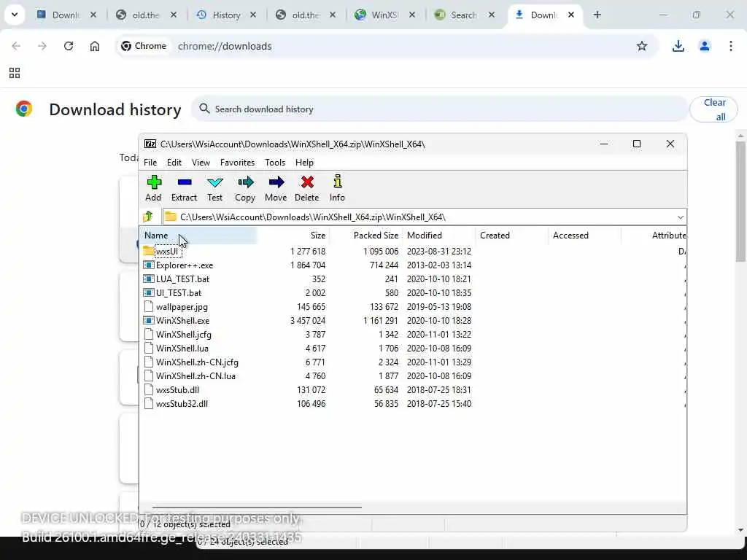Screen dimensions: 747x560
Task: Navigate back in Chrome
Action: coord(16,46)
